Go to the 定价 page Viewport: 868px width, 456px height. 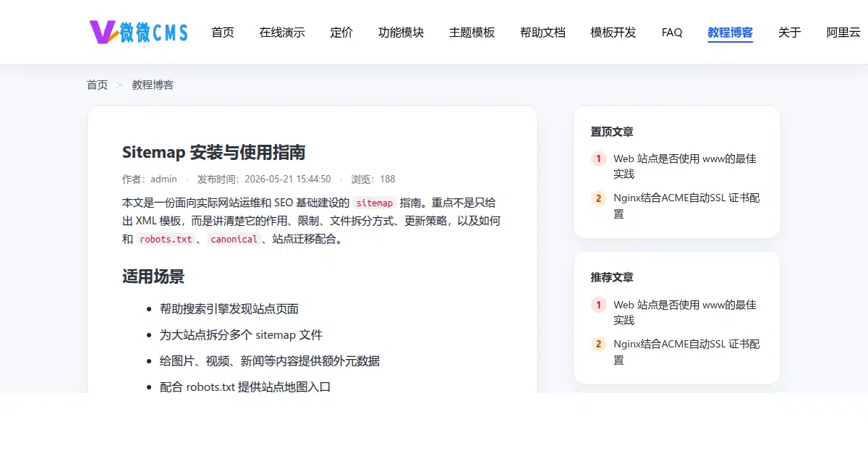pos(341,32)
